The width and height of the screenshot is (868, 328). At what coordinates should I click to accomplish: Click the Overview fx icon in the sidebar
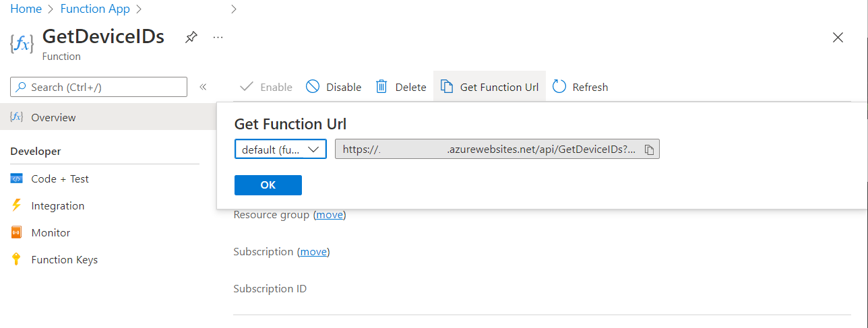coord(17,117)
